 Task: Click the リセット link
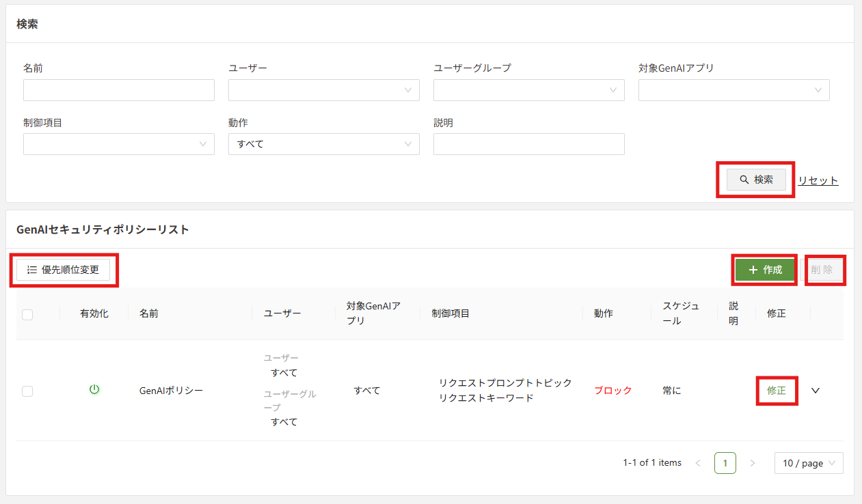[818, 180]
